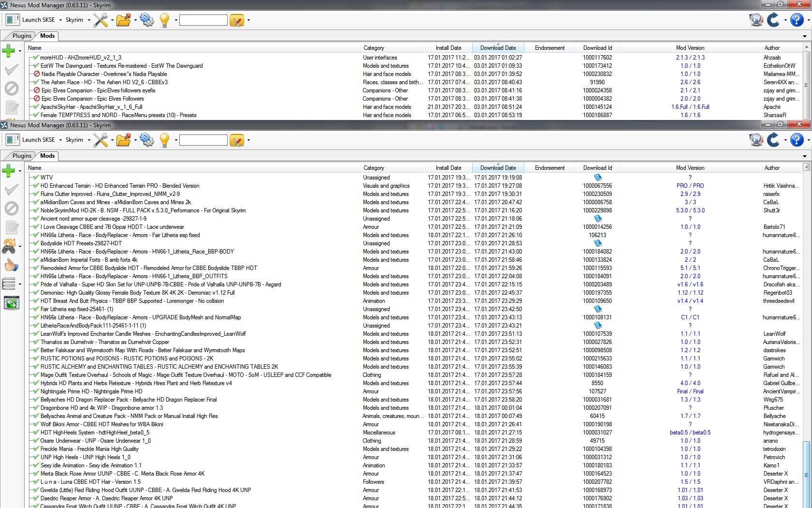Click the blue help question icon in lower window
The image size is (812, 508).
[x=797, y=140]
